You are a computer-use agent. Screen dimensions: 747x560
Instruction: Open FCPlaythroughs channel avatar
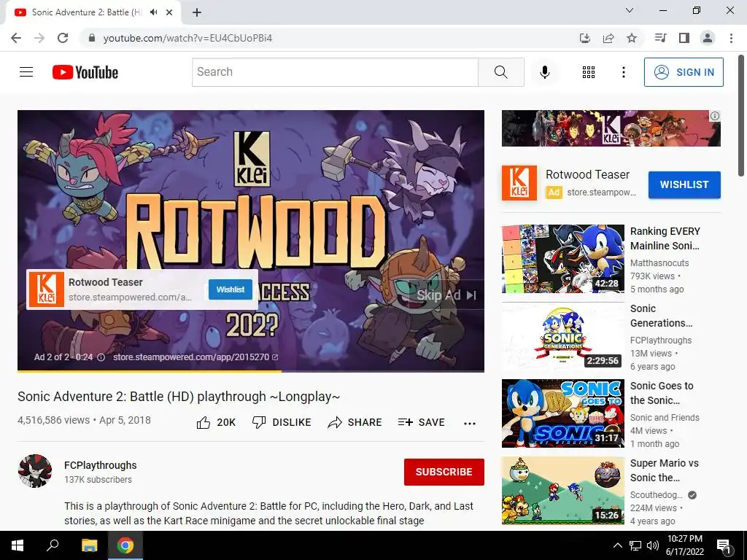click(35, 471)
